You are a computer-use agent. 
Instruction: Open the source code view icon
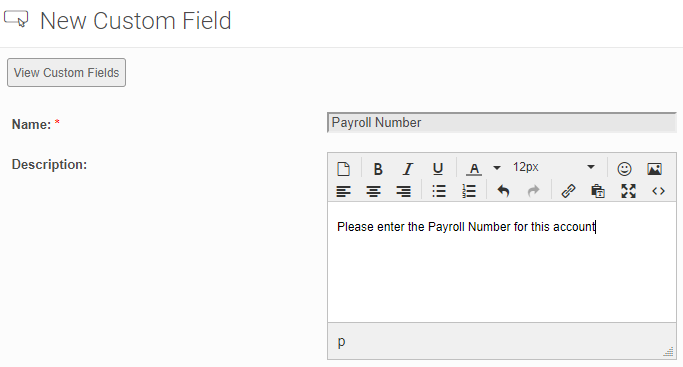tap(658, 191)
